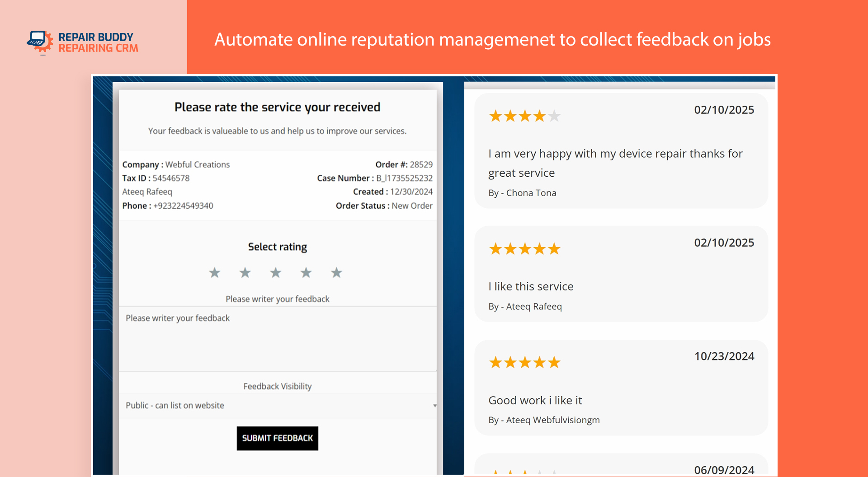Click the 'By - Ateeq Webfulvisiongm' reviewer name
The width and height of the screenshot is (868, 477).
(544, 420)
